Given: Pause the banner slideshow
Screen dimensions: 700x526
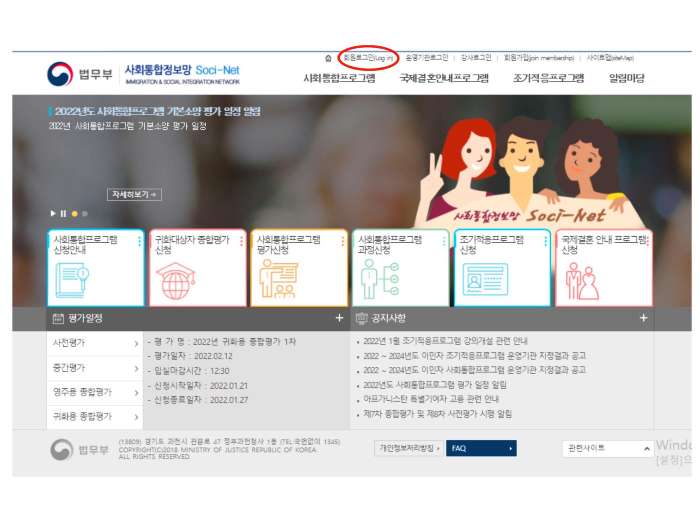Looking at the screenshot, I should click(x=63, y=213).
